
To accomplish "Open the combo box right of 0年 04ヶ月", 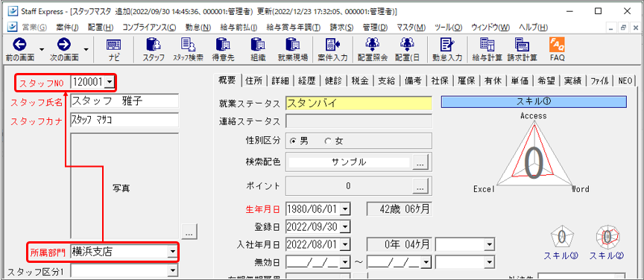I will (464, 245).
